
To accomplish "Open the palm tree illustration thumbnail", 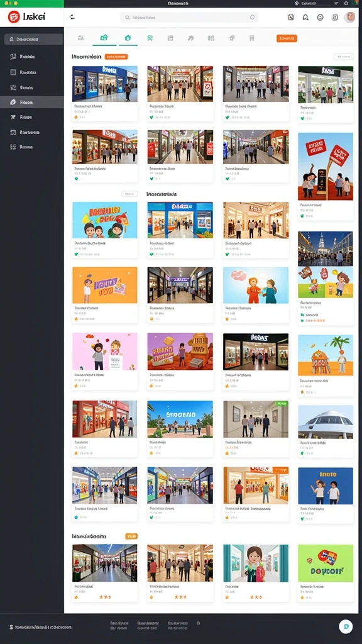I will [x=326, y=355].
